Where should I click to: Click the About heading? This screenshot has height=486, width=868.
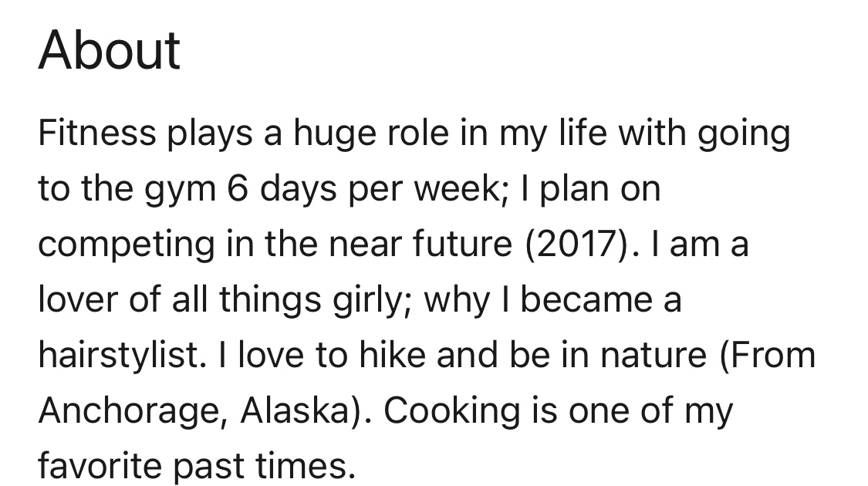pyautogui.click(x=109, y=50)
